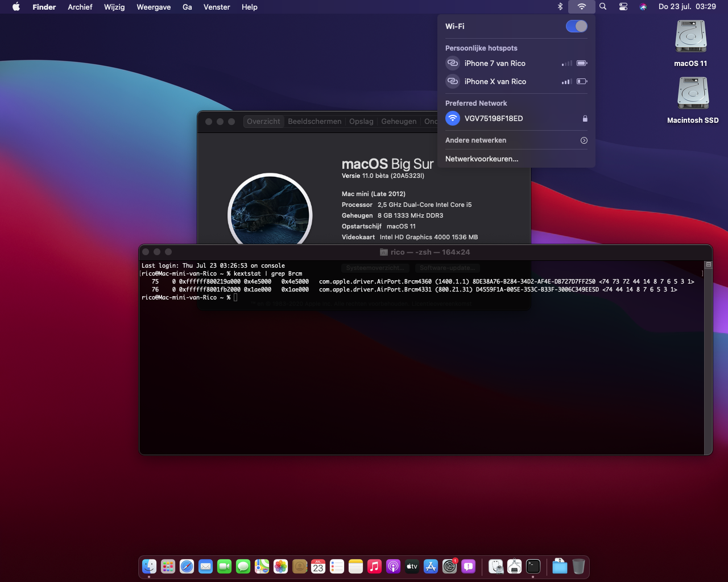Viewport: 728px width, 582px height.
Task: Launch Siri from the menu bar
Action: click(x=643, y=7)
